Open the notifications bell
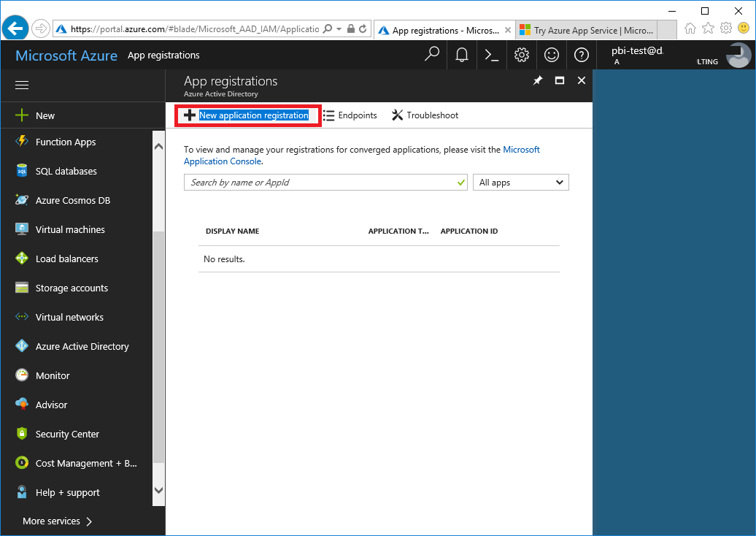 [x=462, y=55]
